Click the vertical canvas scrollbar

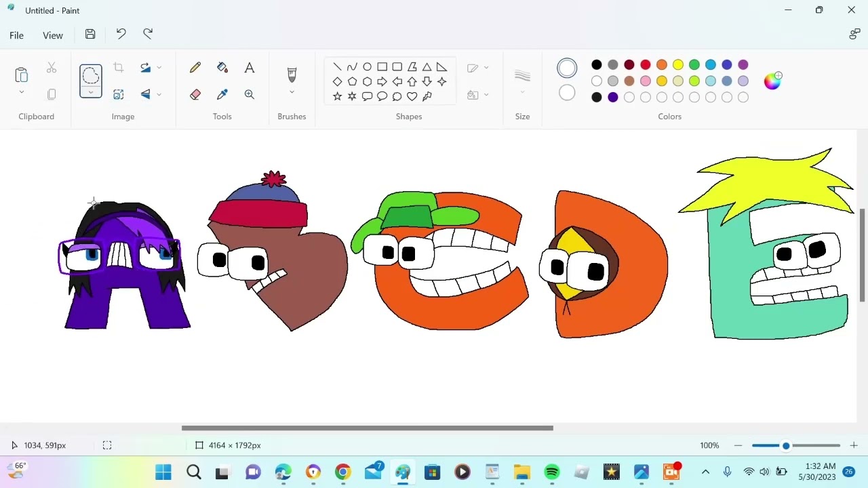[x=863, y=256]
